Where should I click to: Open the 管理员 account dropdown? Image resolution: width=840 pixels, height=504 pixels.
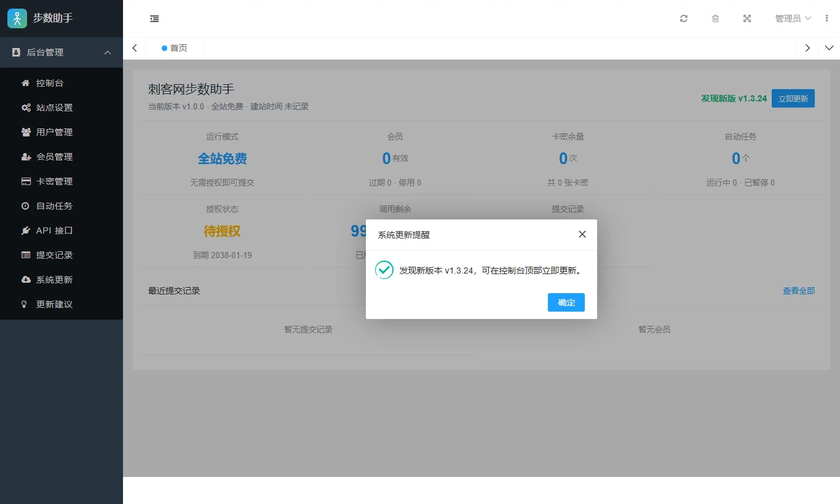(793, 18)
